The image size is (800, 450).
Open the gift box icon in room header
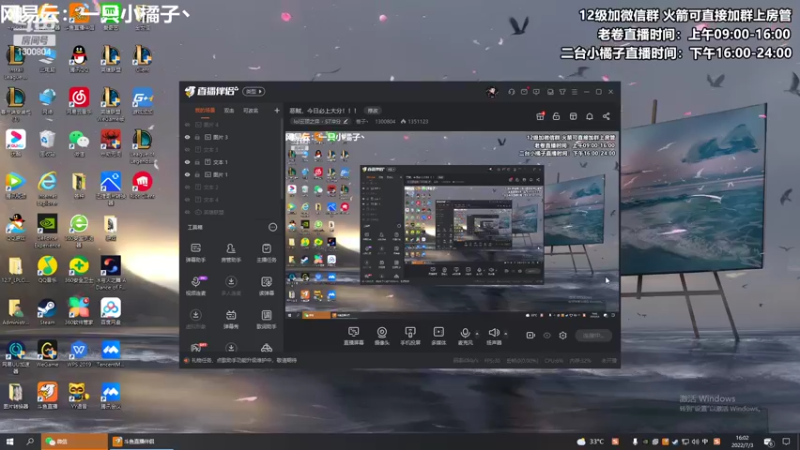coord(540,116)
